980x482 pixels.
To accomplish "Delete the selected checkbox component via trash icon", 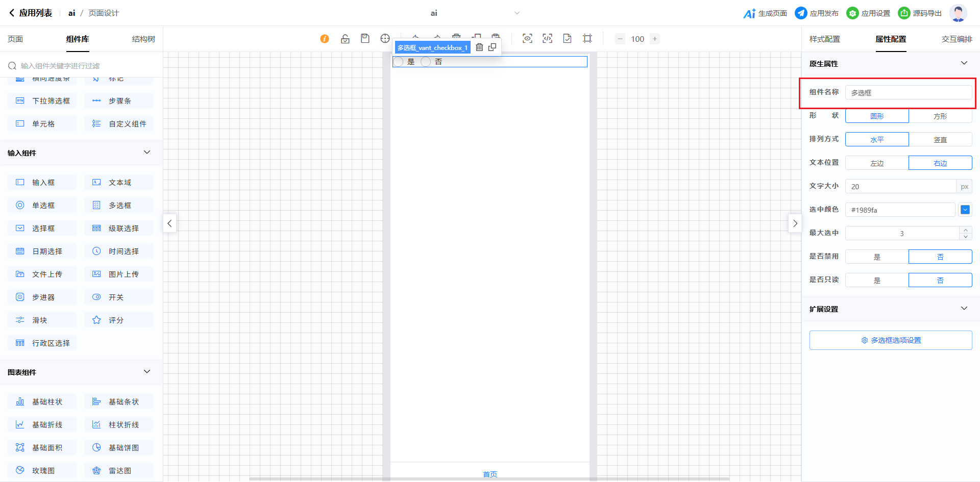I will tap(479, 47).
